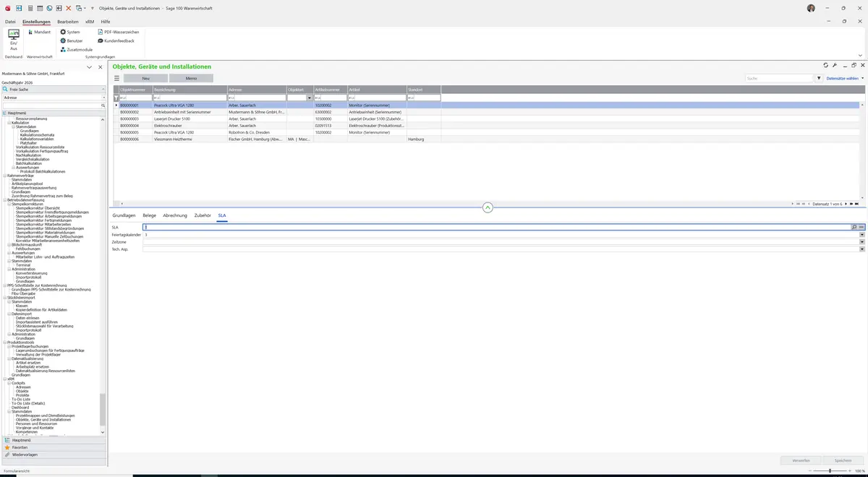Open Kundenfeedback in ribbon
Screen dimensions: 868x477
click(x=116, y=40)
